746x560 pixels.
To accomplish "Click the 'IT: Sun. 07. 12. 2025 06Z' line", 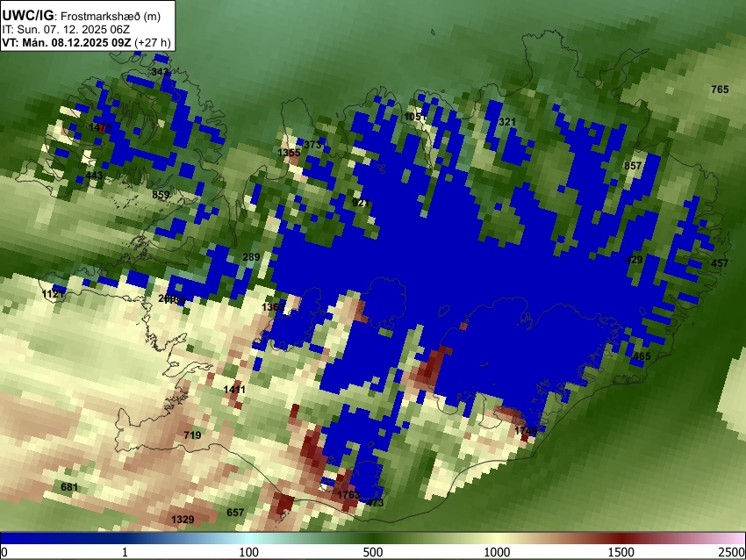I will pos(66,30).
